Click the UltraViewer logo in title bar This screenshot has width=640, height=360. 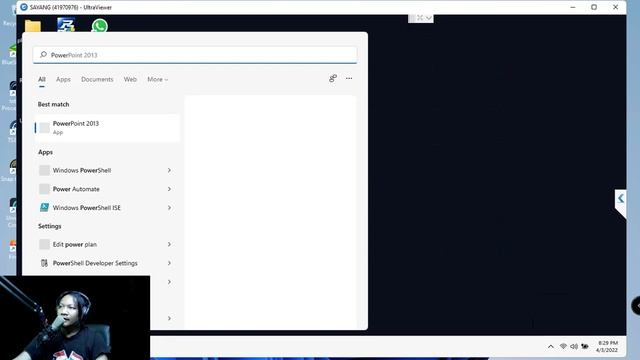(x=24, y=7)
